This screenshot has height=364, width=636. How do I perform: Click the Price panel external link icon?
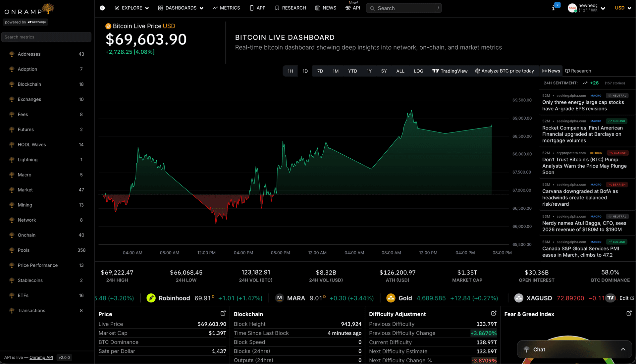pos(223,313)
